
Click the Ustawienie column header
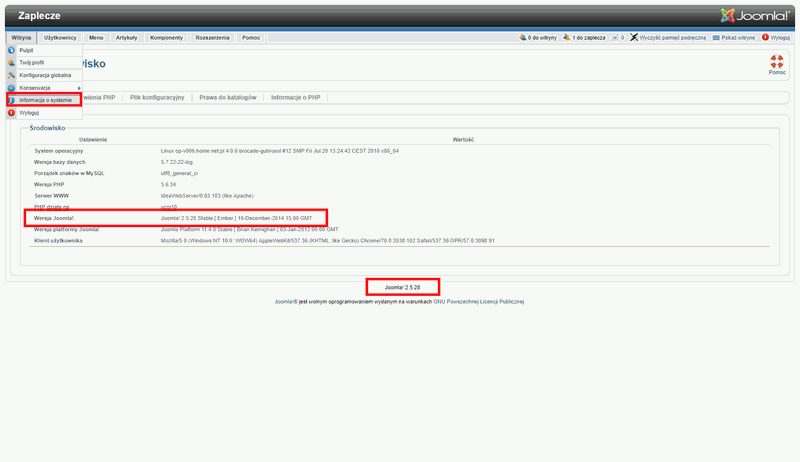click(93, 140)
